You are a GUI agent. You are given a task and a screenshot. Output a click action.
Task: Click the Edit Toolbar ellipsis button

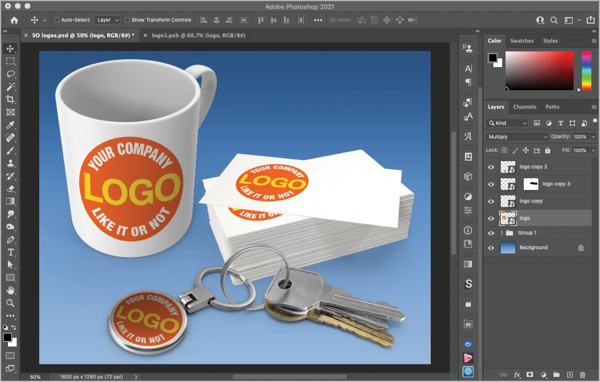coord(10,316)
